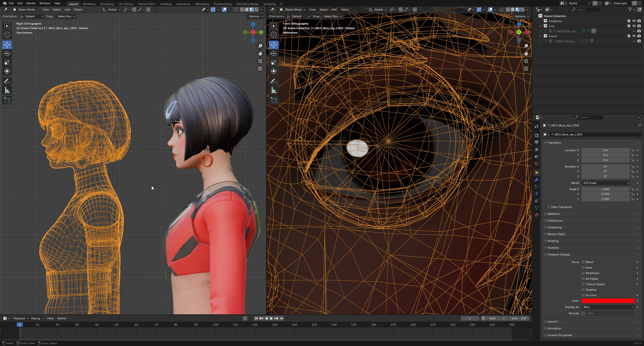Toggle camera view in left viewport
The height and width of the screenshot is (346, 644).
pyautogui.click(x=260, y=61)
